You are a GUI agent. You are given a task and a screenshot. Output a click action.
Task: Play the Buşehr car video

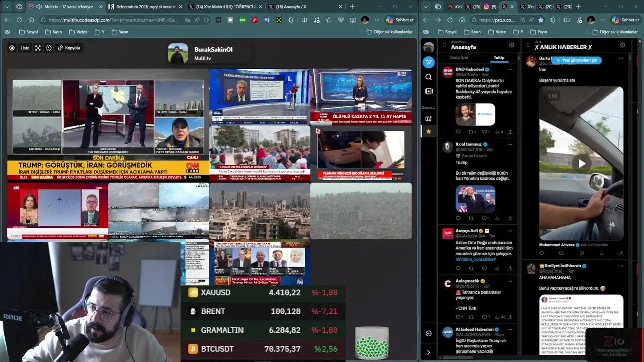pyautogui.click(x=582, y=163)
